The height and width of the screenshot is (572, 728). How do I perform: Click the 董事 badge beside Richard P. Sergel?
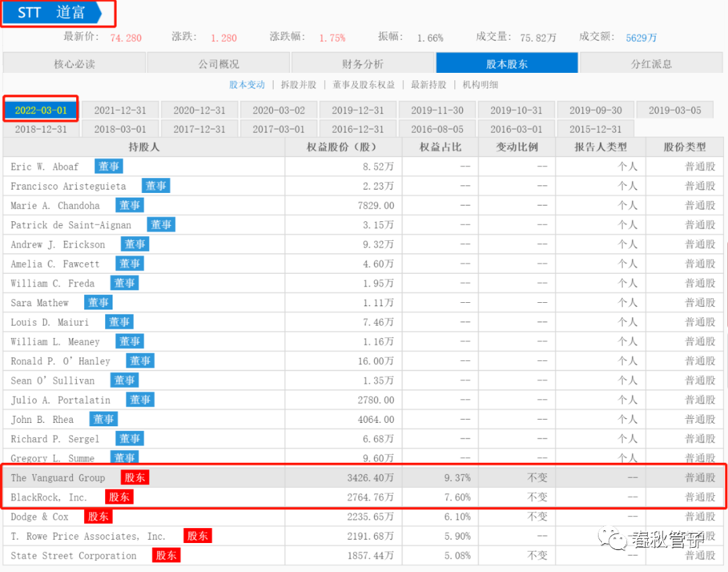[129, 438]
